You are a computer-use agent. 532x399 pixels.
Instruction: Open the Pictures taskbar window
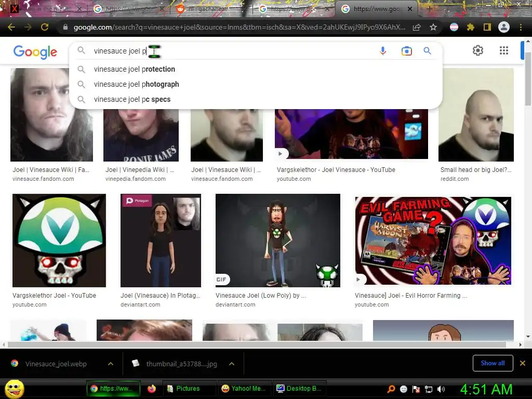pyautogui.click(x=189, y=389)
